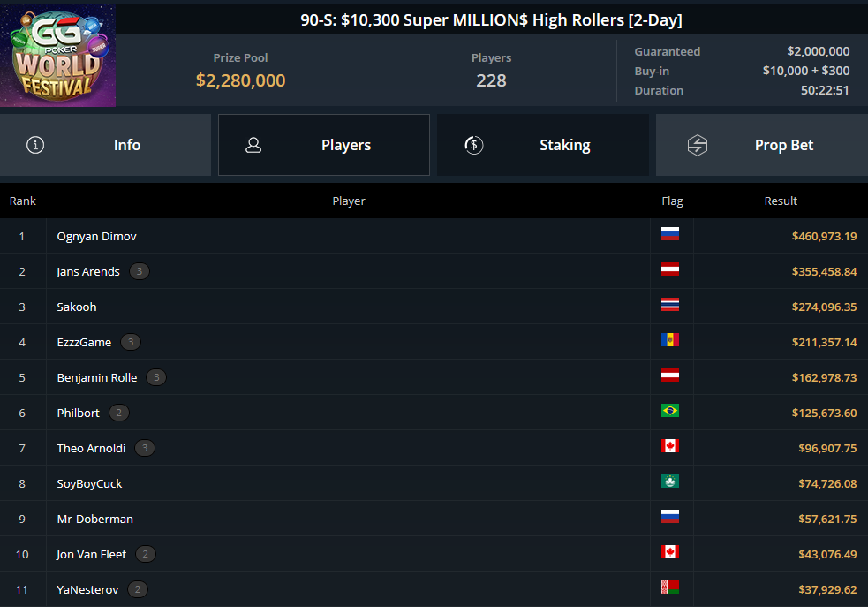Click the re-entry badge next to Philbort
The image size is (868, 607).
[119, 413]
